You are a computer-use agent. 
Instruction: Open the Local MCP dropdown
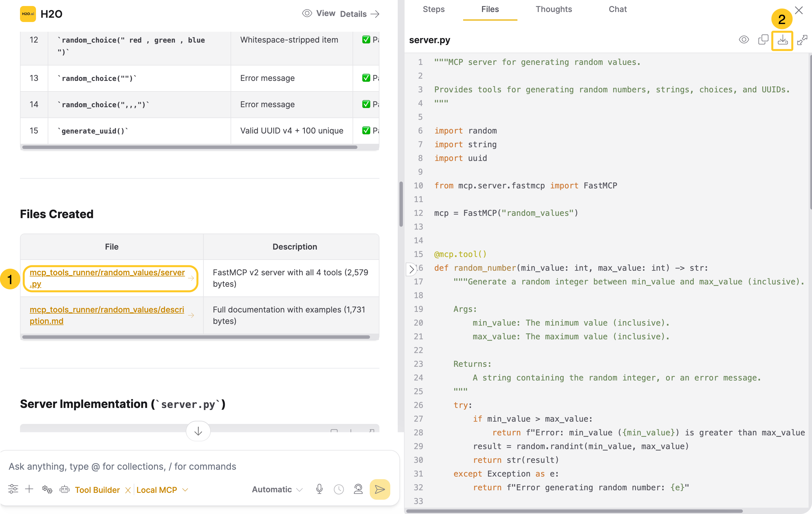tap(162, 490)
